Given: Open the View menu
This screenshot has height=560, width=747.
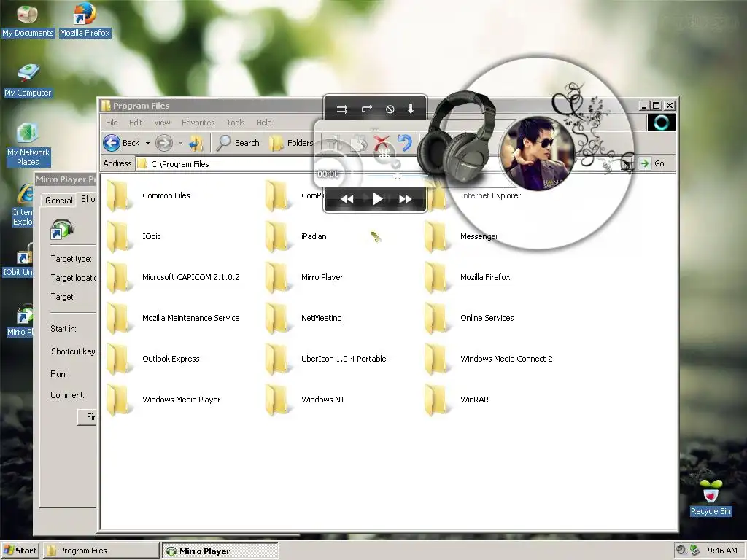Looking at the screenshot, I should click(162, 122).
